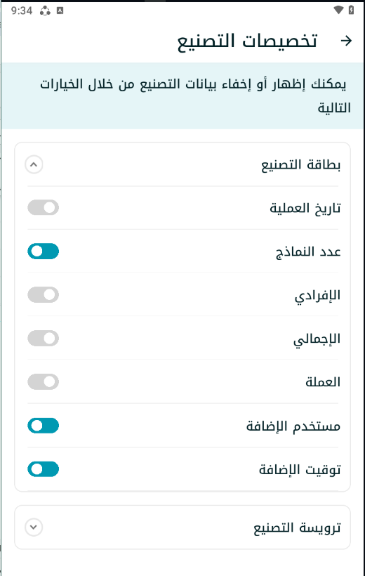Enable the العملة toggle
Image resolution: width=365 pixels, height=576 pixels.
[x=43, y=382]
